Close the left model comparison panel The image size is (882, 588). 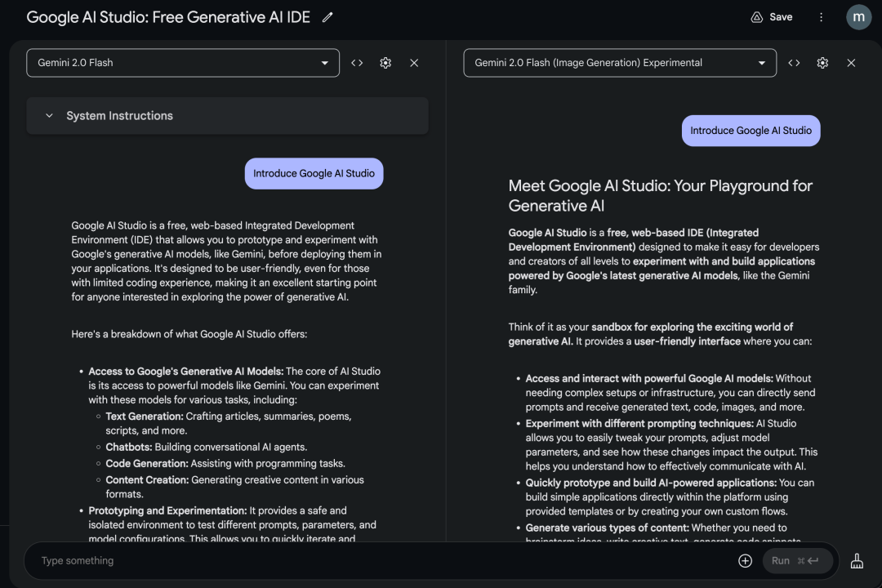tap(414, 62)
